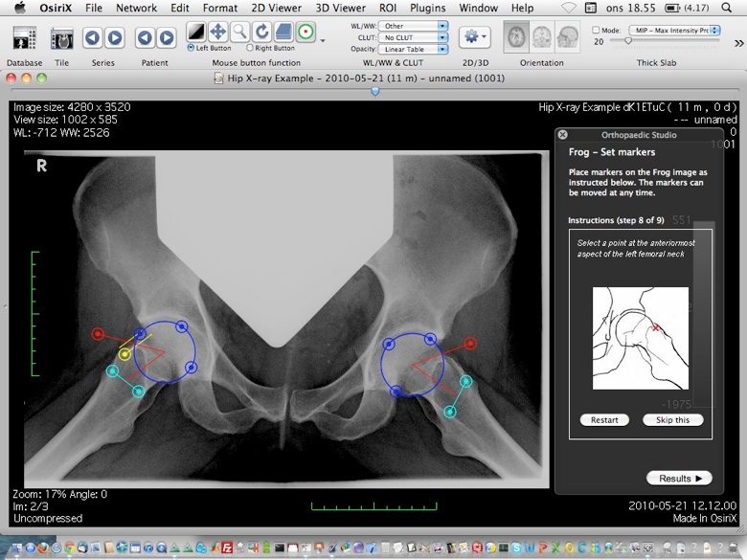Enable Thick Slab Mode checkbox

point(596,30)
